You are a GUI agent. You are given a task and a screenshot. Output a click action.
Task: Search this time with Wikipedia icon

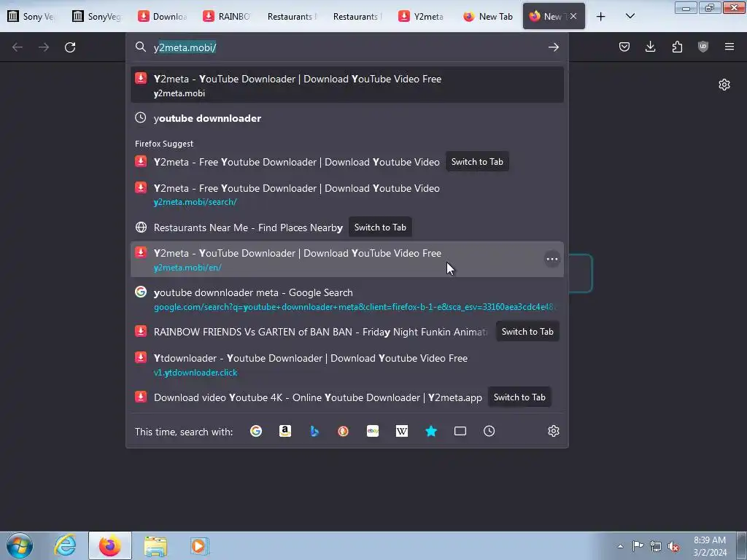click(402, 431)
